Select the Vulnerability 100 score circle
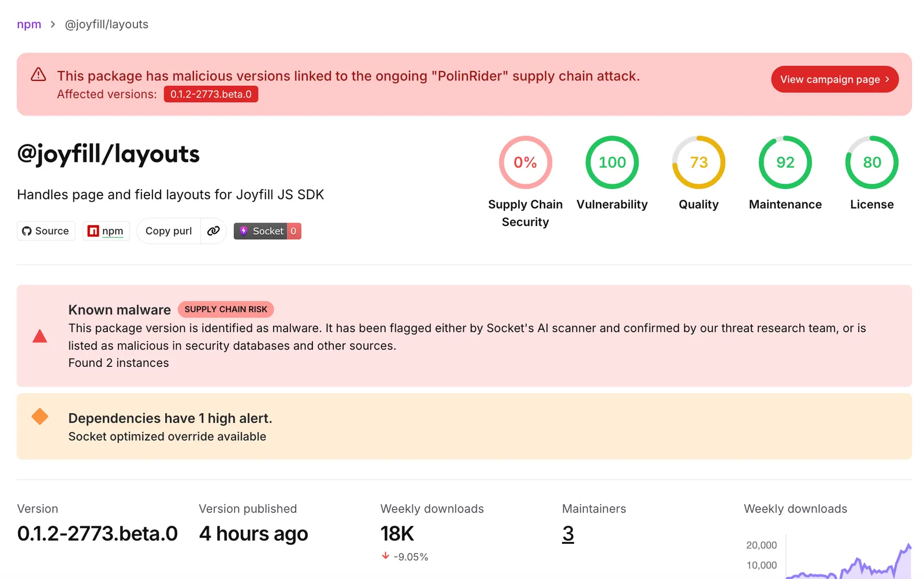This screenshot has height=579, width=924. point(612,162)
